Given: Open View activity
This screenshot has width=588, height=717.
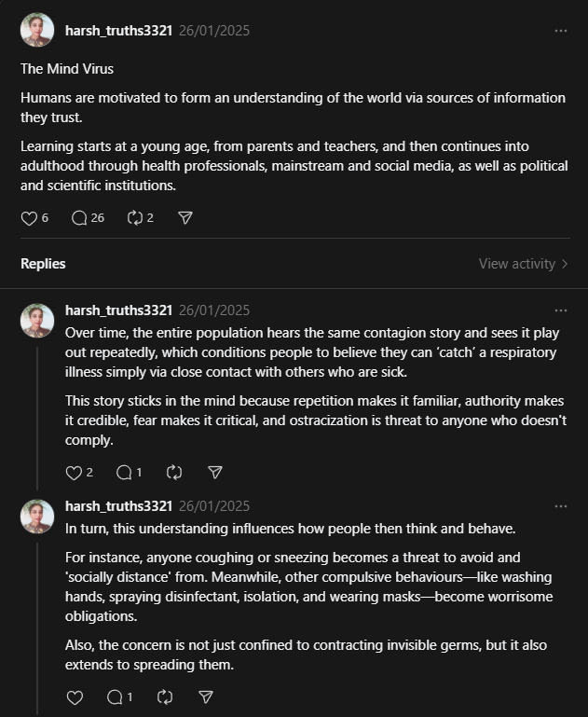Looking at the screenshot, I should click(x=523, y=264).
